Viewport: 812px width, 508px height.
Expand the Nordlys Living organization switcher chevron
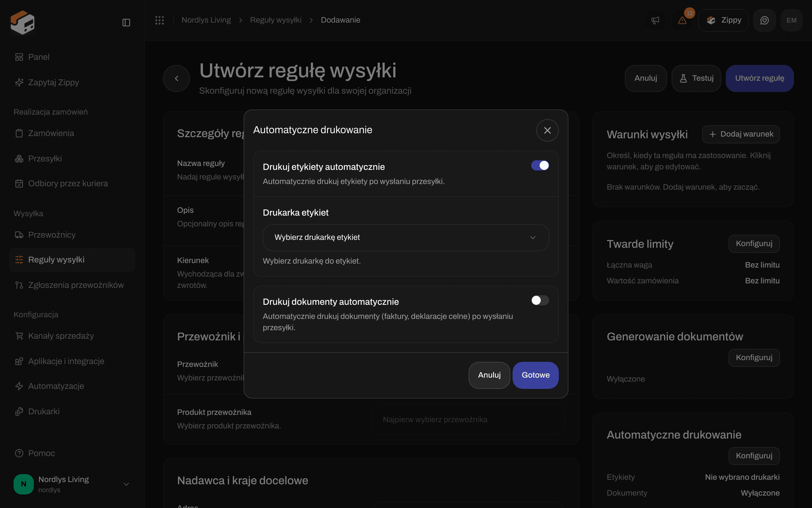click(x=126, y=484)
